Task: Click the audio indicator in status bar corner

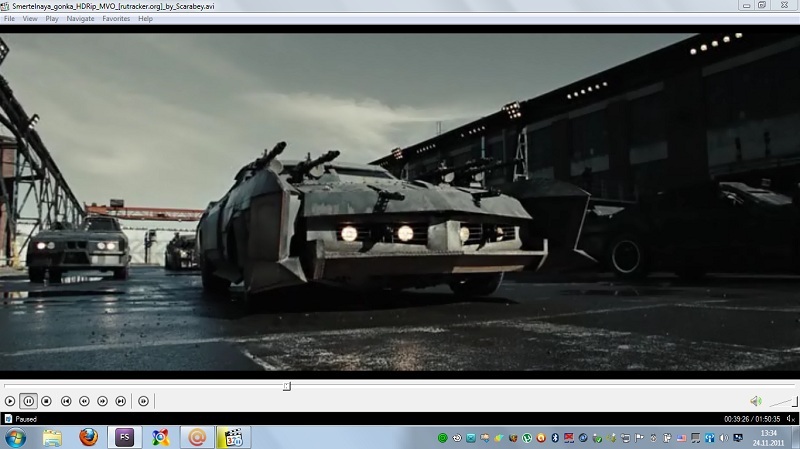Action: coord(790,419)
